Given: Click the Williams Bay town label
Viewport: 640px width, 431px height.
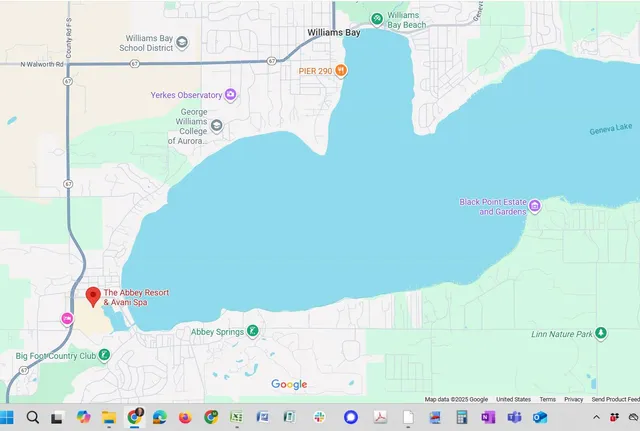Looking at the screenshot, I should (333, 33).
